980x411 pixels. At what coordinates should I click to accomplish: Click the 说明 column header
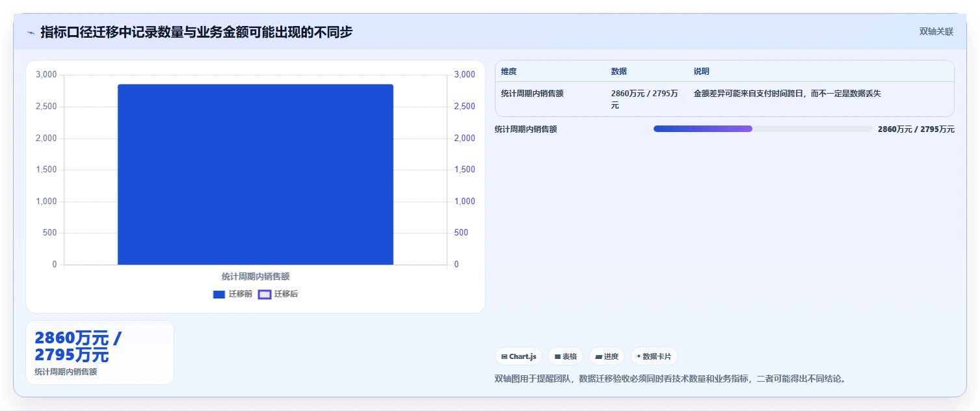pyautogui.click(x=702, y=72)
